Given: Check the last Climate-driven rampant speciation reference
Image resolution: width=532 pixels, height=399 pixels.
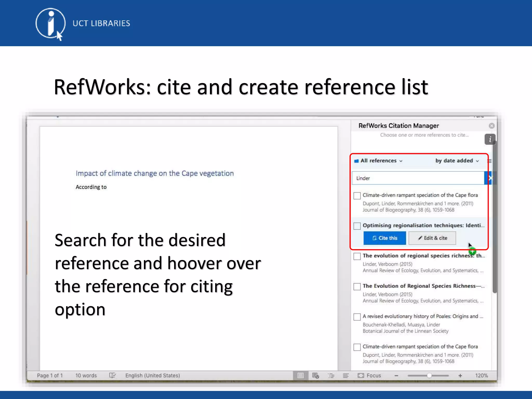Looking at the screenshot, I should pos(357,347).
